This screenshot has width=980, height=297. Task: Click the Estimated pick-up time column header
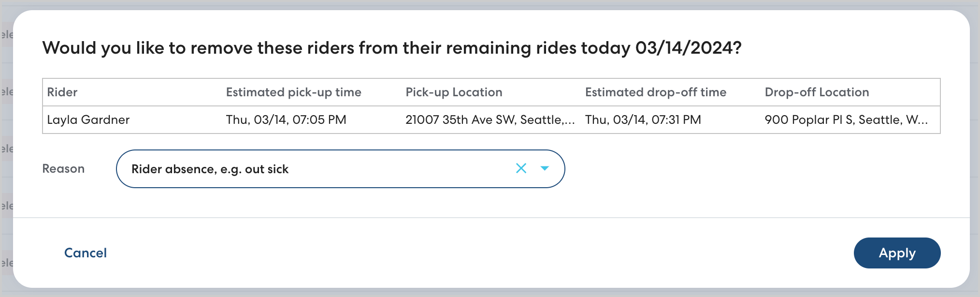tap(293, 92)
